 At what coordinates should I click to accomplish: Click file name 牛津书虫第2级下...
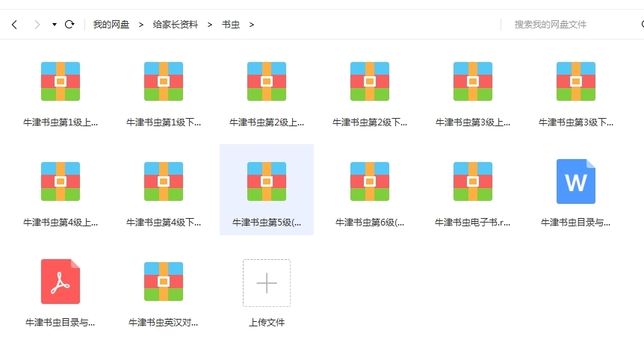pyautogui.click(x=370, y=122)
